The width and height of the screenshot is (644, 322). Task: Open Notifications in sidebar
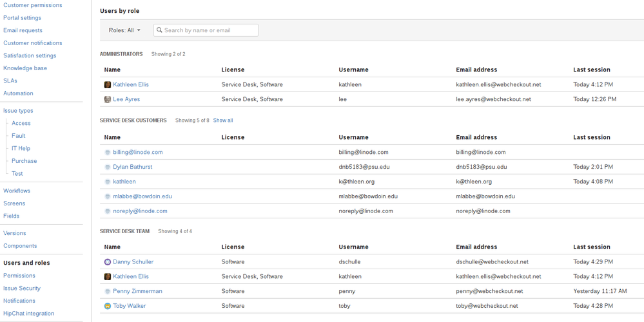pyautogui.click(x=19, y=301)
